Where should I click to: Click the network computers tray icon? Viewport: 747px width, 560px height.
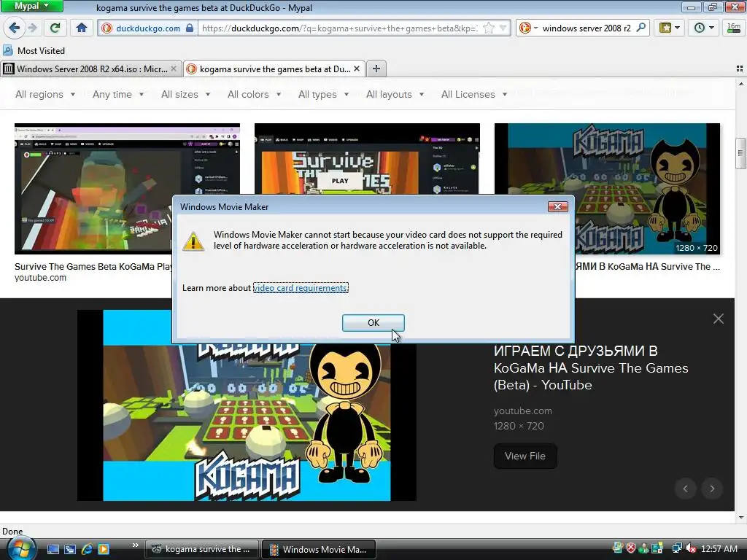(x=676, y=548)
